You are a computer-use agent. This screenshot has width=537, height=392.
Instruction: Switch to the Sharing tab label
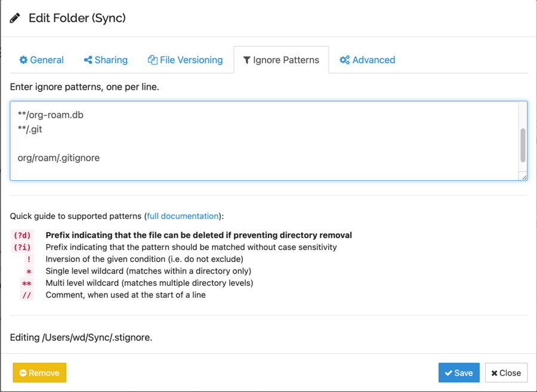(x=111, y=60)
